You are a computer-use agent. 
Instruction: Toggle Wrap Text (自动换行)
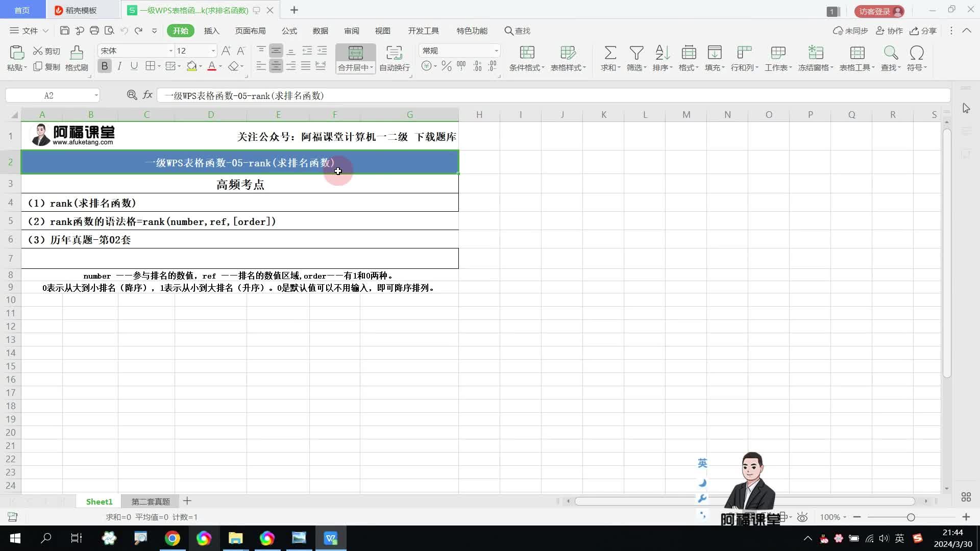pos(394,53)
